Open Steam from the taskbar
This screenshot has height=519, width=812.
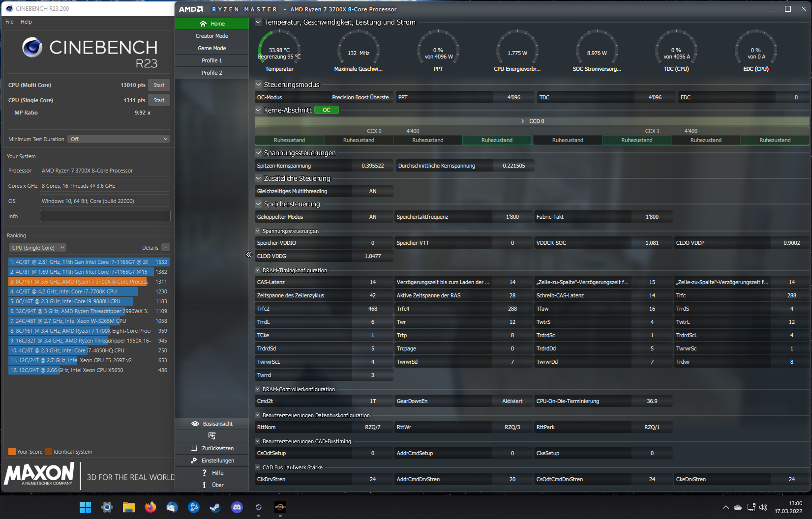click(x=215, y=507)
